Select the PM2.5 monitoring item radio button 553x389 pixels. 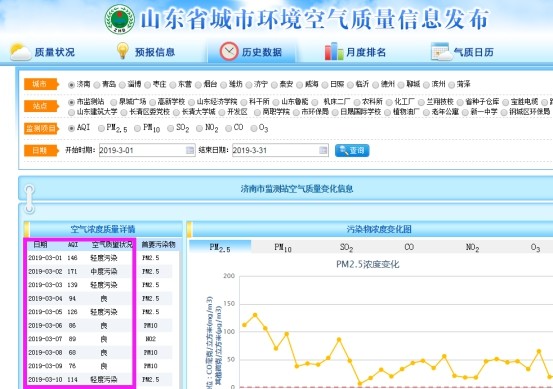(x=101, y=128)
